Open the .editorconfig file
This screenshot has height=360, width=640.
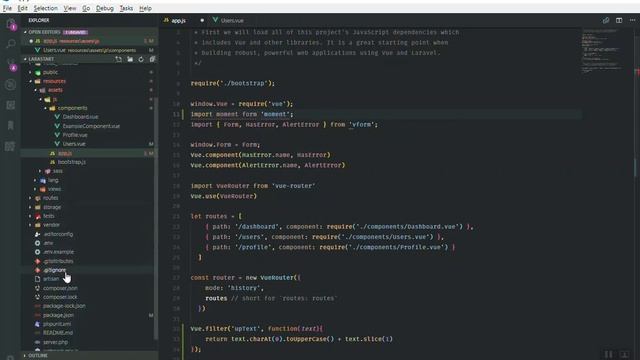tap(58, 234)
